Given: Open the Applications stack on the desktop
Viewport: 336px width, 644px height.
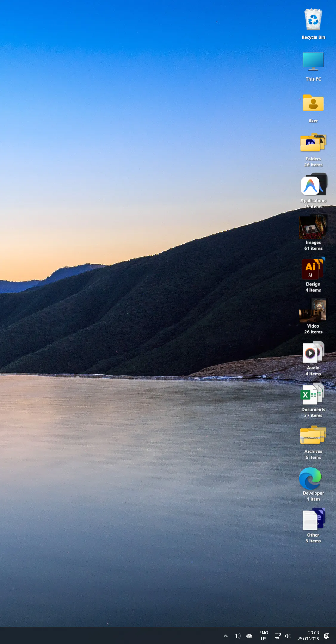Looking at the screenshot, I should point(313,191).
